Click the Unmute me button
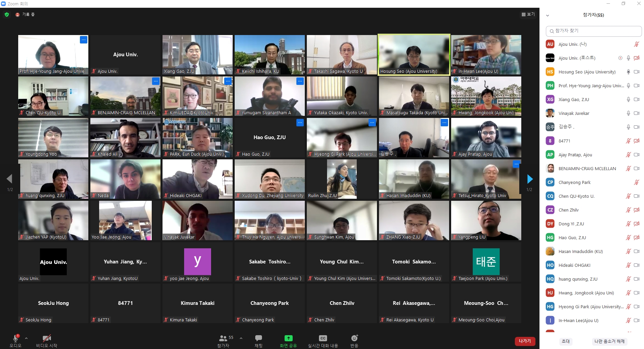 pyautogui.click(x=609, y=341)
